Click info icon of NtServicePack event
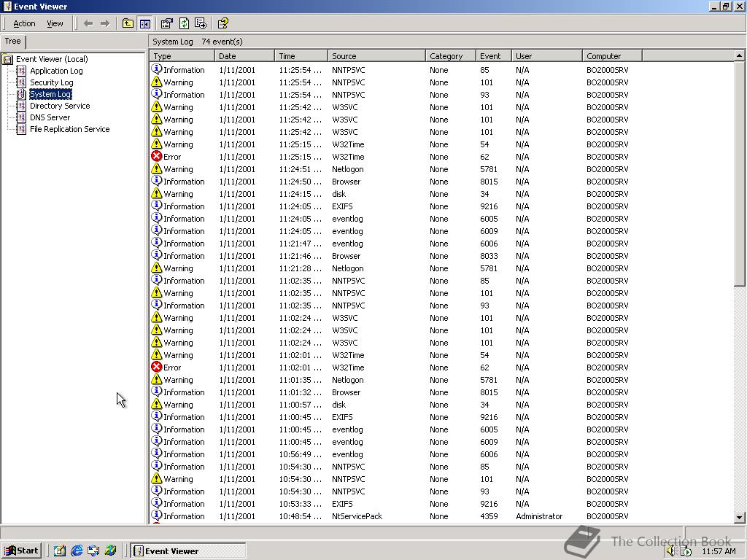747x560 pixels. point(156,516)
